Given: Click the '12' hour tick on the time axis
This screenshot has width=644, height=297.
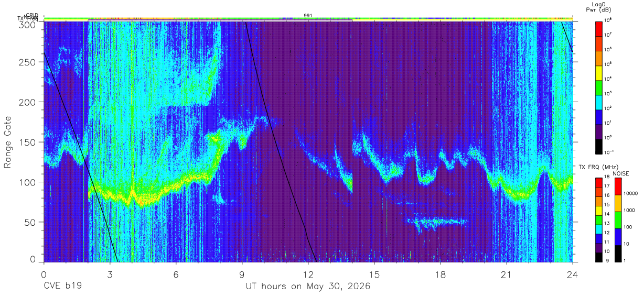Looking at the screenshot, I should 308,274.
